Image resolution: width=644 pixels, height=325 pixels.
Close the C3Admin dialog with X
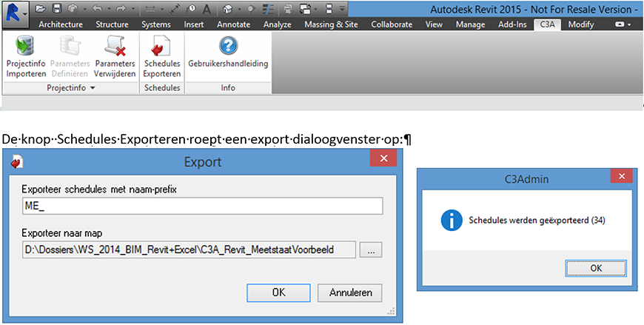click(x=621, y=176)
